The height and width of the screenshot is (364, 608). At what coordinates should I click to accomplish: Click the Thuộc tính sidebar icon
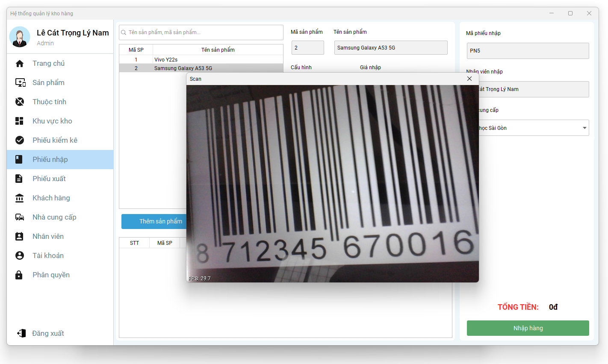click(x=20, y=102)
